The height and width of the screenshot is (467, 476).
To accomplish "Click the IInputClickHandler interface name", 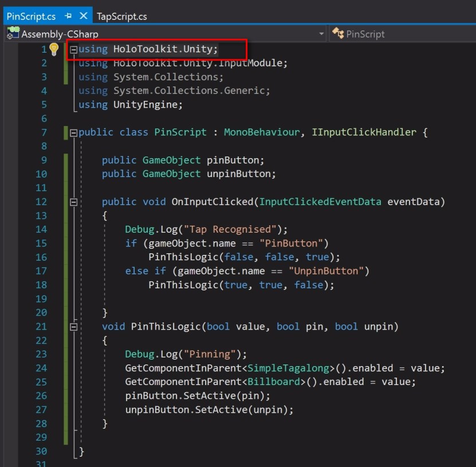I will (x=364, y=132).
